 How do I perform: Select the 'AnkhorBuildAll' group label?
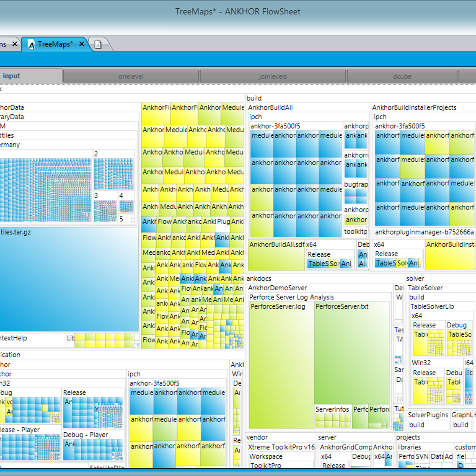pos(270,107)
